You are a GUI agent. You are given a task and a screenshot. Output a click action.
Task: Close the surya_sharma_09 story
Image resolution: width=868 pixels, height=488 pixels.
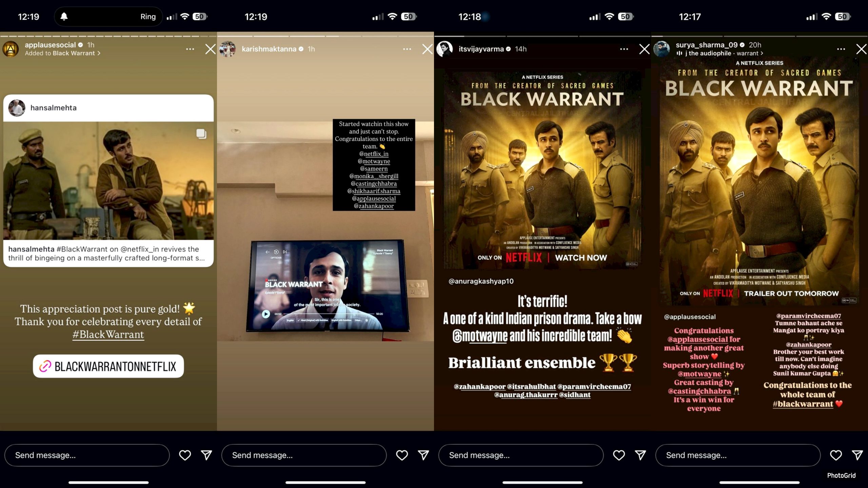pos(861,49)
